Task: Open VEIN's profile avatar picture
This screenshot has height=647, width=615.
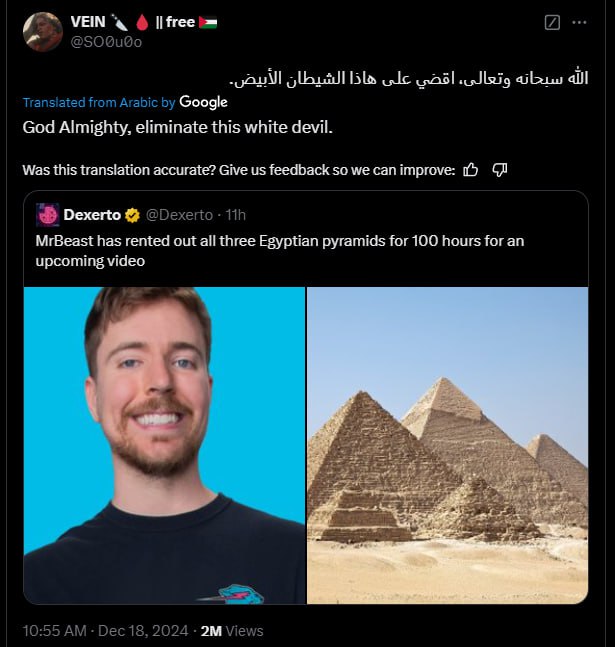Action: pos(43,32)
